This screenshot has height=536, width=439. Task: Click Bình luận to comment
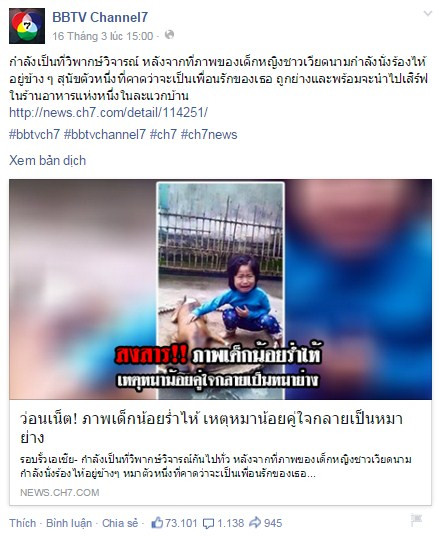click(x=69, y=523)
